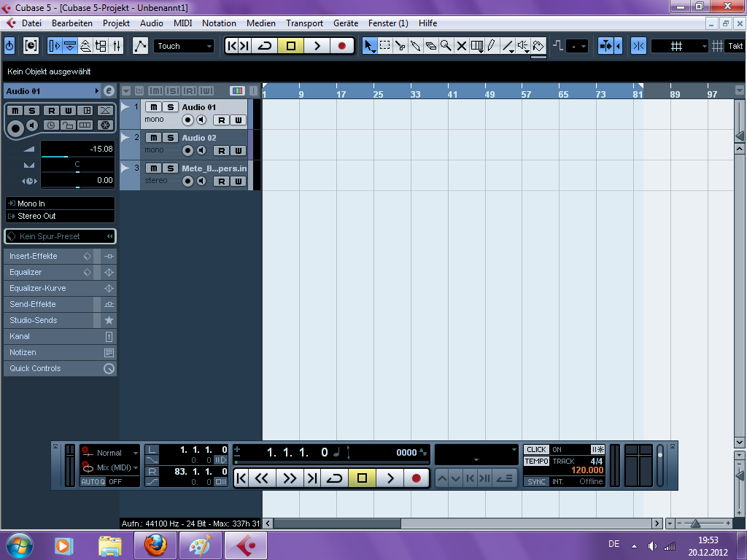The height and width of the screenshot is (560, 747).
Task: Open the Pool window button
Action: [x=101, y=46]
